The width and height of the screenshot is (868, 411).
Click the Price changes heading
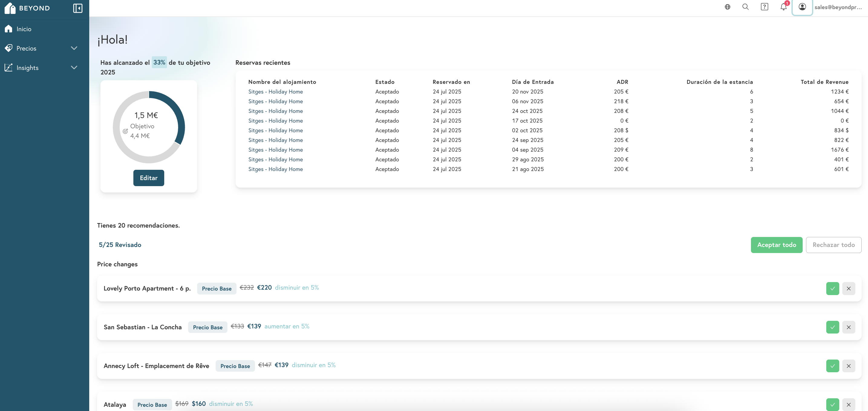pos(117,264)
